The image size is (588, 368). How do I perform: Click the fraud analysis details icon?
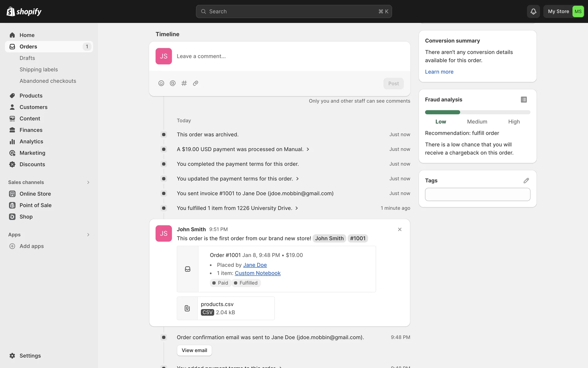pos(524,100)
